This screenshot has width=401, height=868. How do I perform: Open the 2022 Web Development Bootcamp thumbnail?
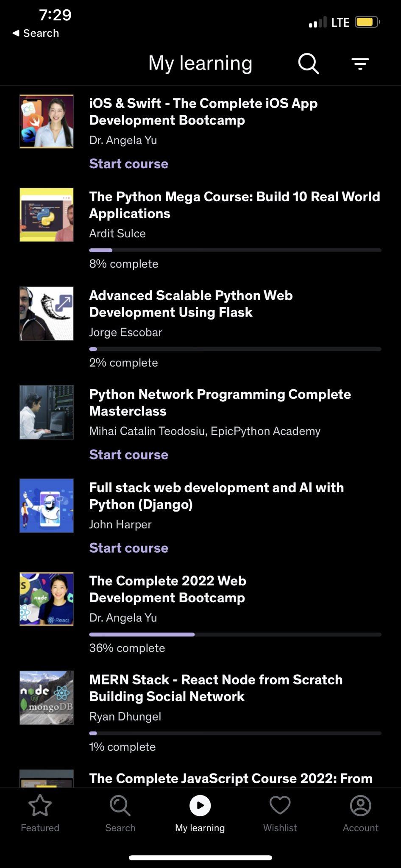(47, 599)
